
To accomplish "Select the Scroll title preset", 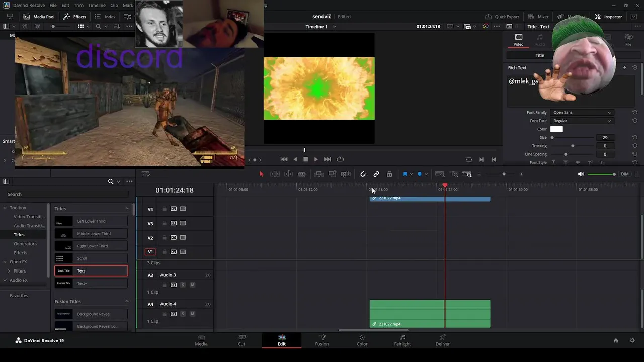I will pyautogui.click(x=91, y=258).
